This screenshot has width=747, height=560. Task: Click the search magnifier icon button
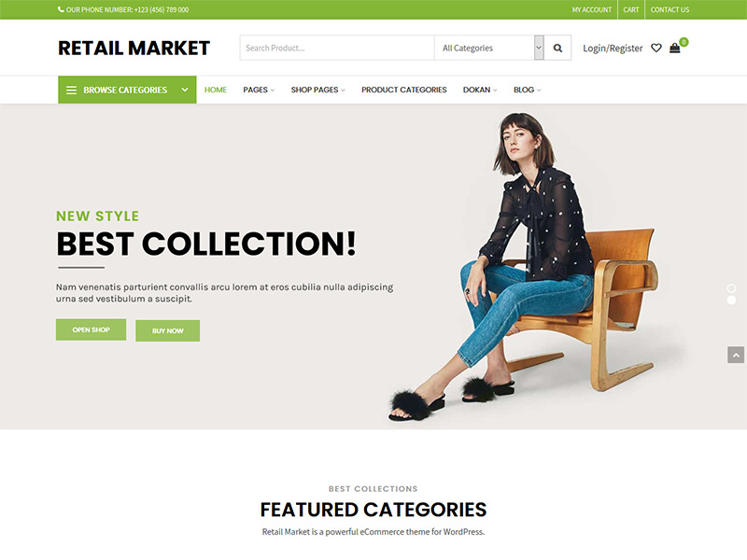tap(557, 49)
